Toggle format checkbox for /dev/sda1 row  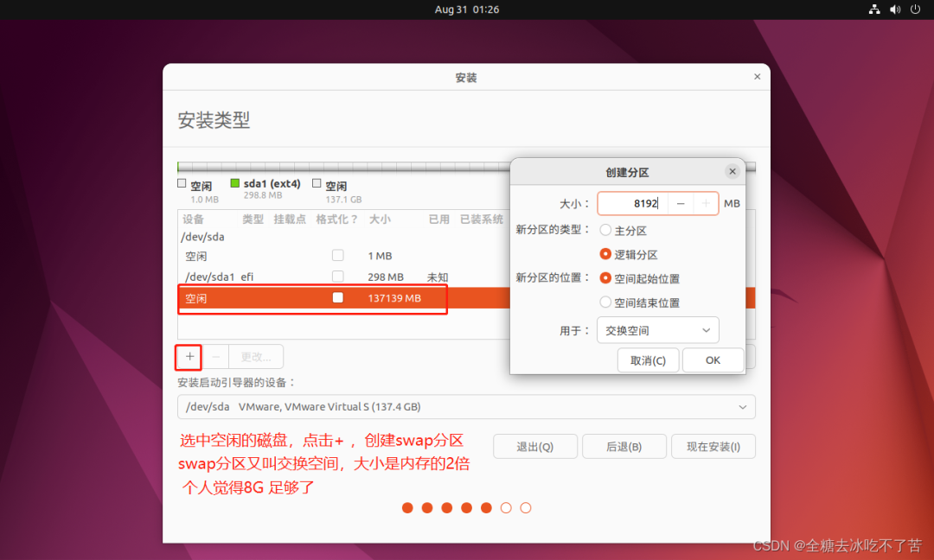(338, 277)
